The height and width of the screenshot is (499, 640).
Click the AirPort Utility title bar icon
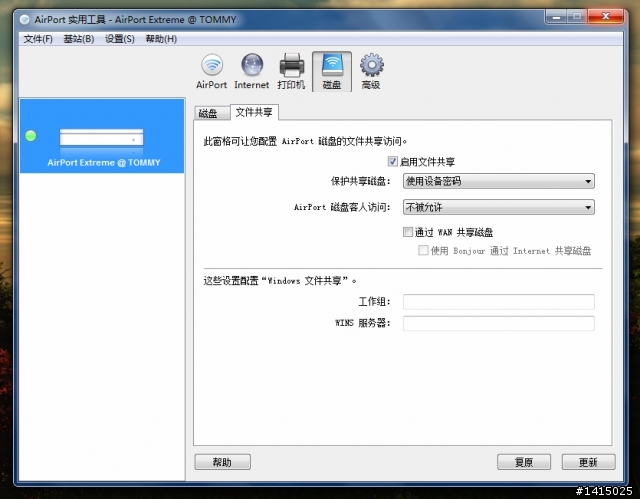24,19
